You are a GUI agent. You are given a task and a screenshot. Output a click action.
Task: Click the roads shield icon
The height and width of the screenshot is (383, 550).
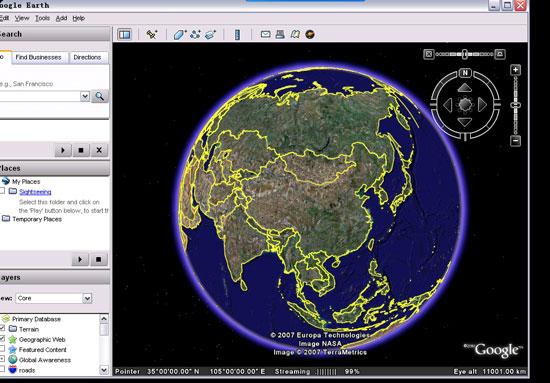point(13,370)
